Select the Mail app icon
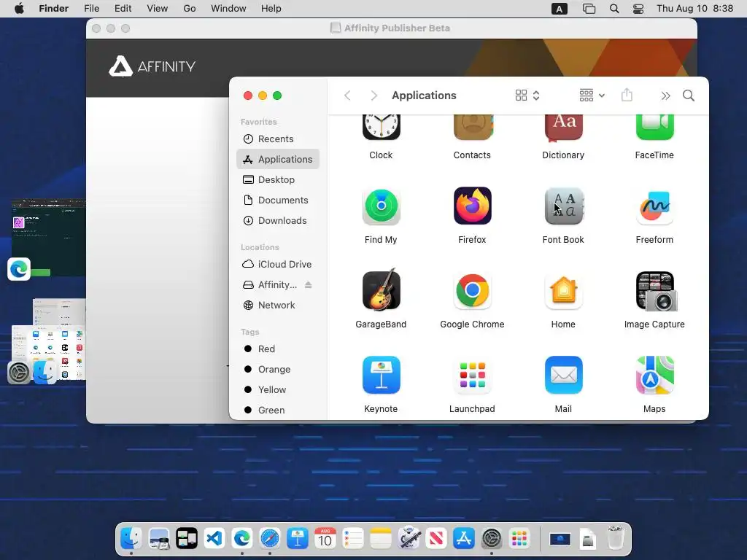 [564, 375]
